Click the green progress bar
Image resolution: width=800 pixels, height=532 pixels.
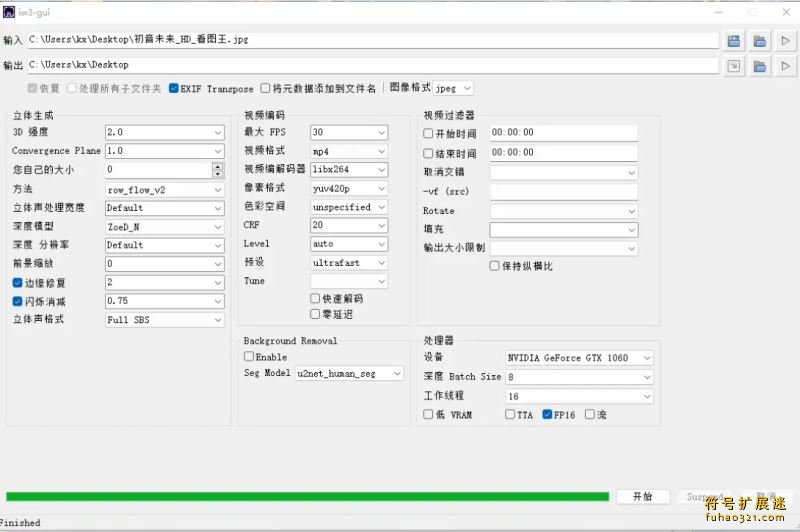click(x=308, y=496)
